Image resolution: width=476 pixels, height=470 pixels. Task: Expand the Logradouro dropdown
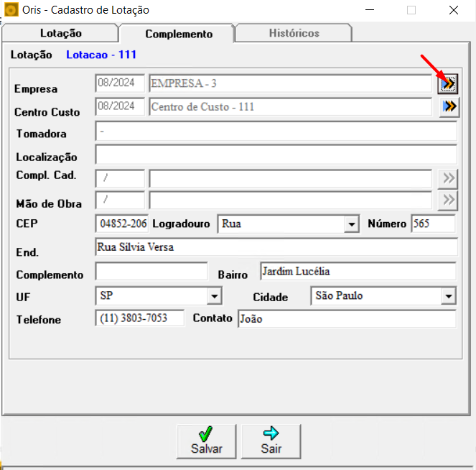(x=352, y=224)
